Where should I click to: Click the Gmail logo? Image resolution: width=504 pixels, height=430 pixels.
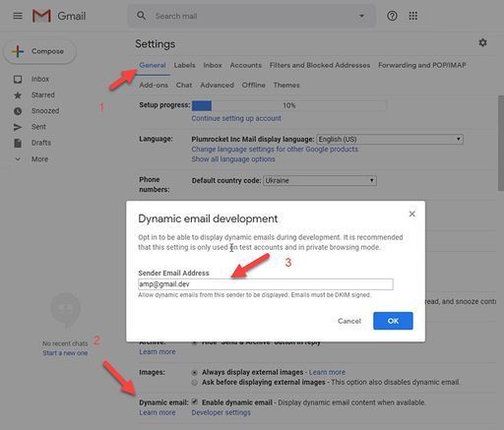(59, 16)
